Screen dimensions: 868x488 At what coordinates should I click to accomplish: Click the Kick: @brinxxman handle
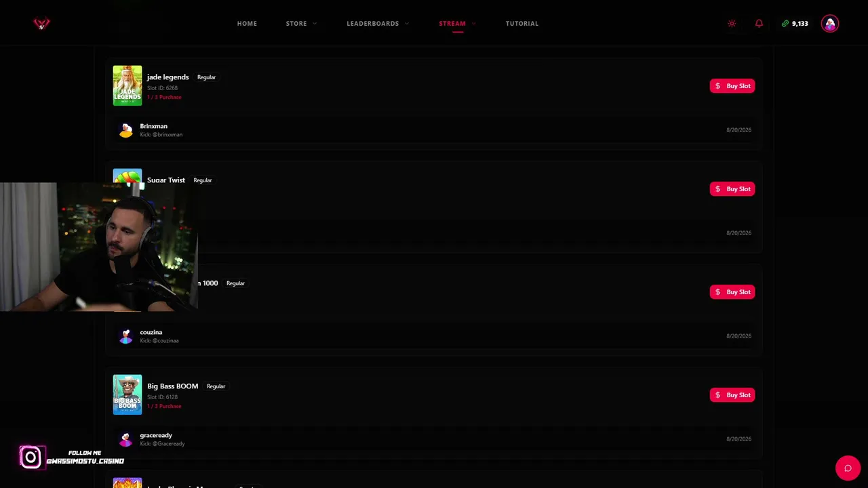161,135
